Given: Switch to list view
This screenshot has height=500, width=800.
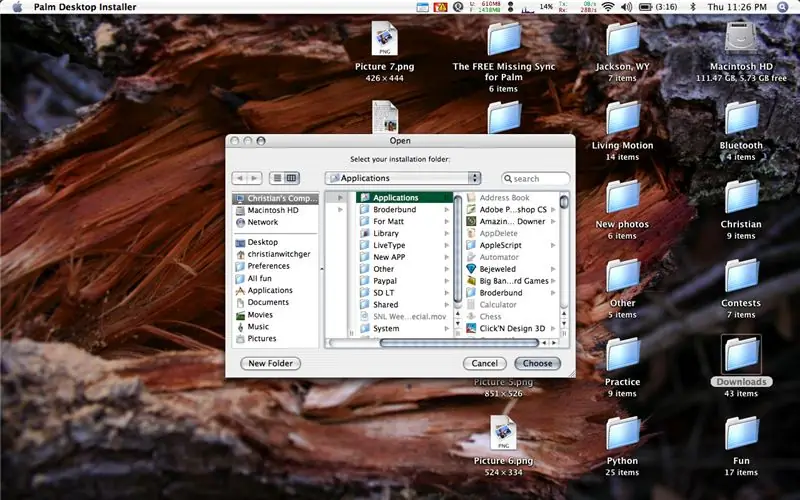Looking at the screenshot, I should 277,178.
